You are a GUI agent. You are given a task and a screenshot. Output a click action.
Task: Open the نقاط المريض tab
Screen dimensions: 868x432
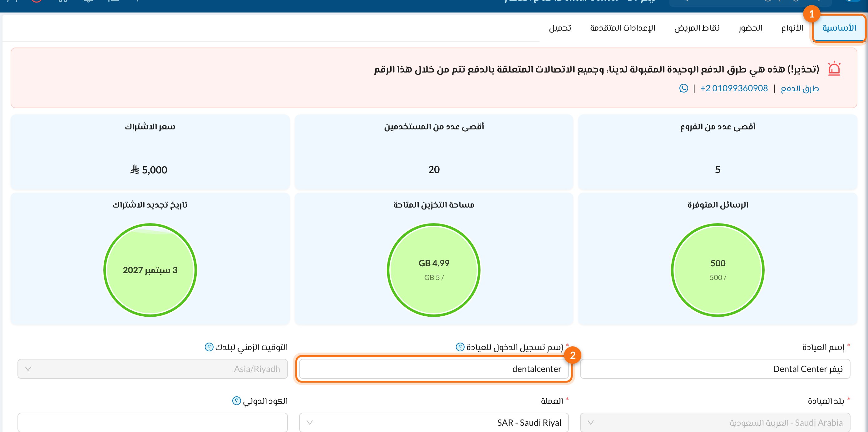pos(697,28)
